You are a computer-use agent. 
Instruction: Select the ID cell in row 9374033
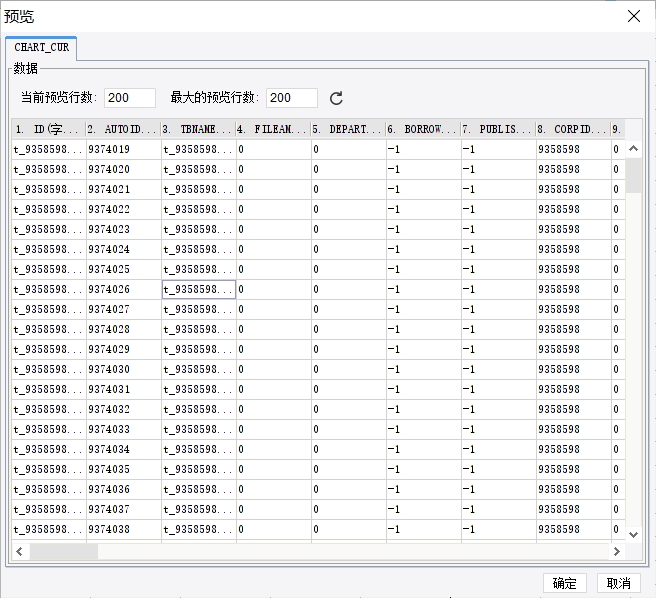tap(49, 429)
